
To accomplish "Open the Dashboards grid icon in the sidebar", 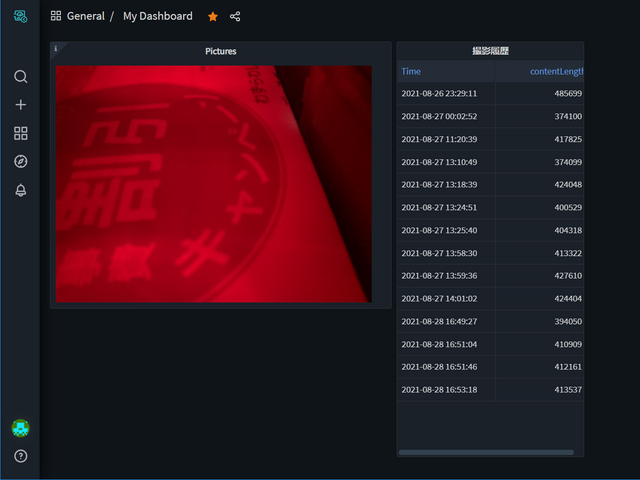I will (20, 133).
